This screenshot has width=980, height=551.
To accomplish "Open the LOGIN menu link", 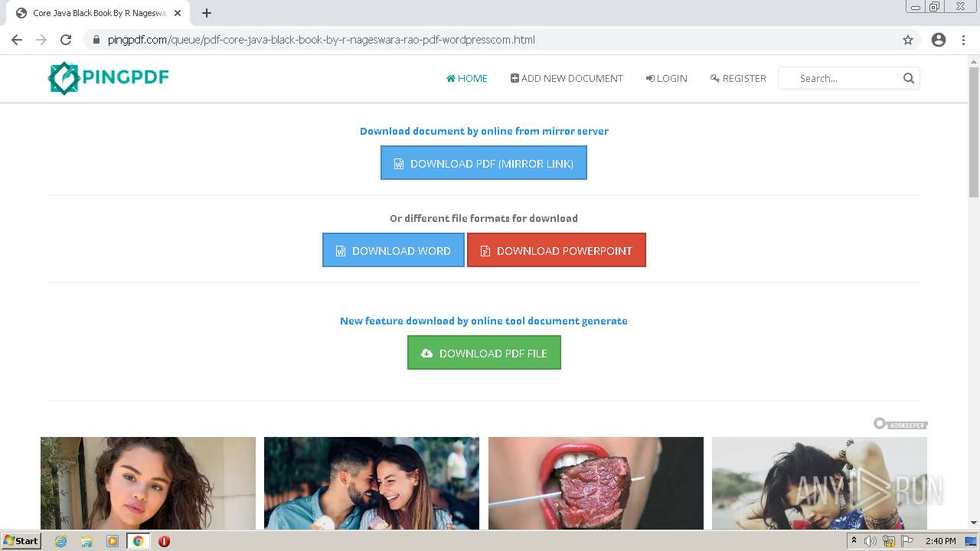I will tap(667, 78).
